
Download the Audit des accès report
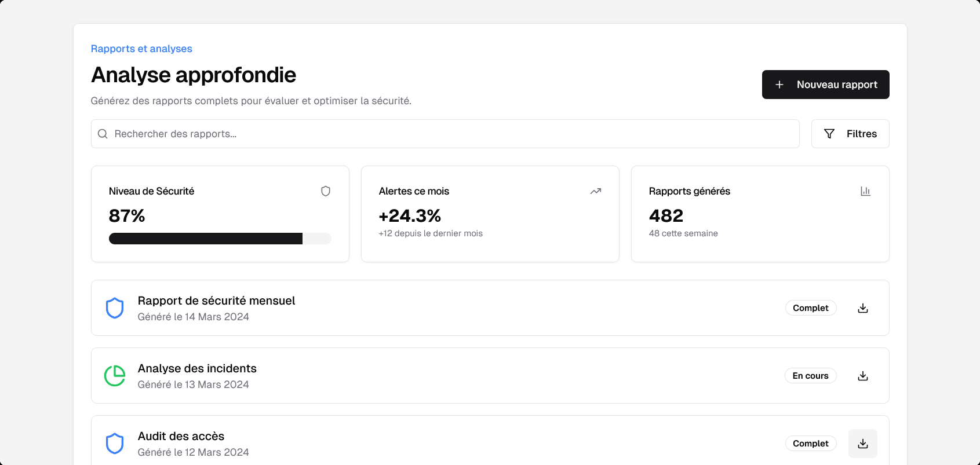pyautogui.click(x=862, y=444)
